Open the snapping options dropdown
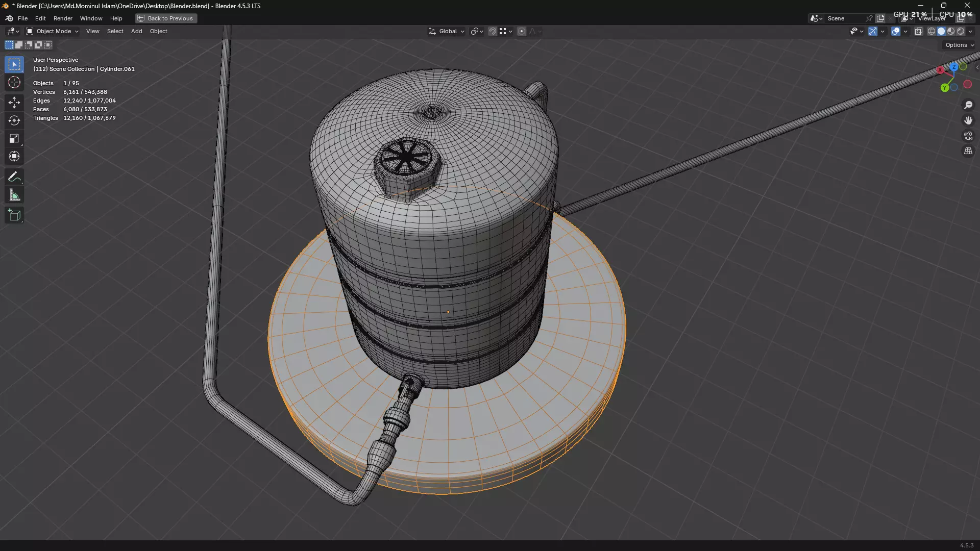 pyautogui.click(x=506, y=31)
